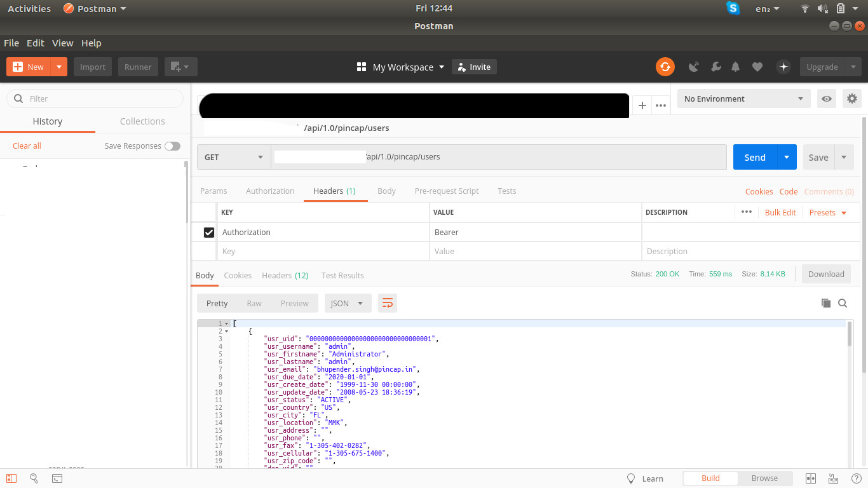868x488 pixels.
Task: Toggle sidebar icon in status bar
Action: coord(12,478)
